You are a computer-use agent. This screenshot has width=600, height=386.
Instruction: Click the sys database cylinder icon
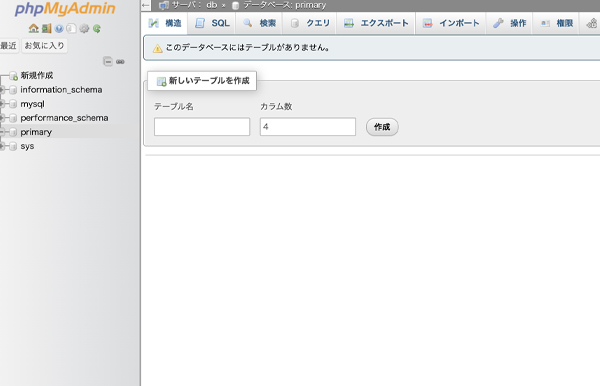tap(13, 146)
